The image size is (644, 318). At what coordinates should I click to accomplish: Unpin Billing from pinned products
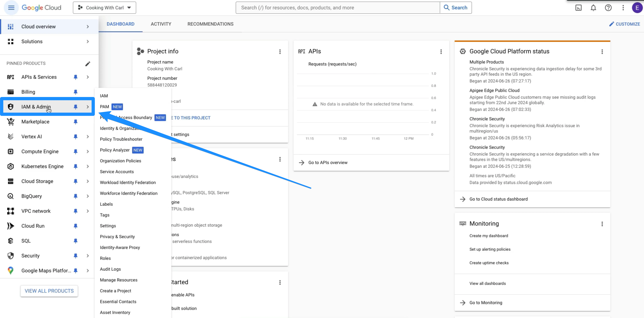[x=76, y=92]
